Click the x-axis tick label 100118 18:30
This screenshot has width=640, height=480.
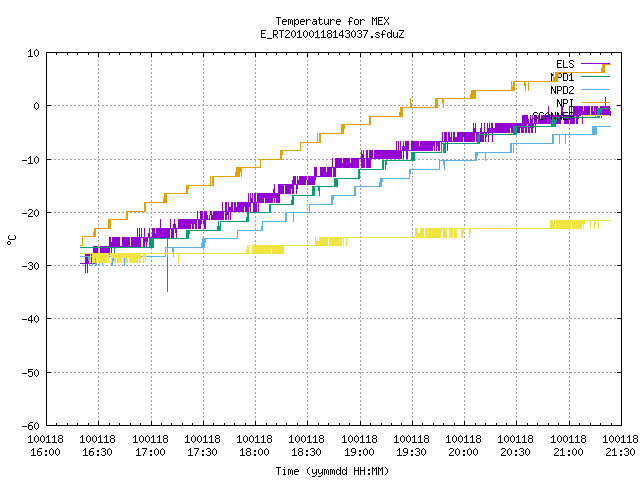(306, 446)
